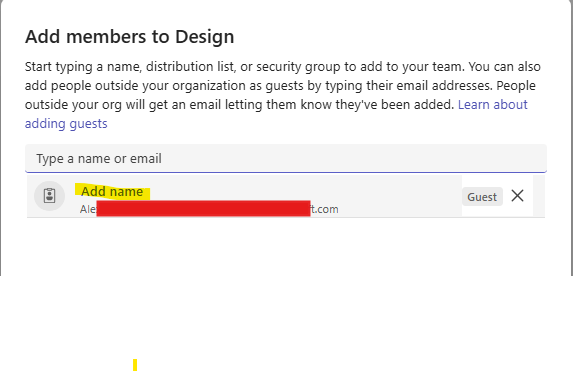This screenshot has width=573, height=372.
Task: Select the guest email address text
Action: pos(209,209)
